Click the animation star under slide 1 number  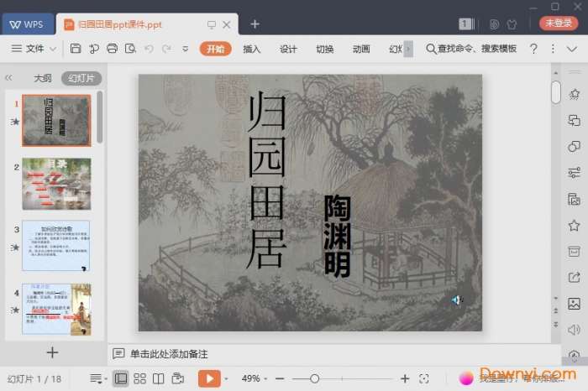point(15,122)
